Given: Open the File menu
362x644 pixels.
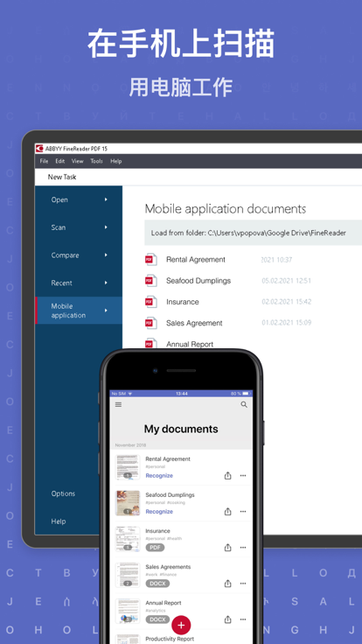Looking at the screenshot, I should [44, 161].
